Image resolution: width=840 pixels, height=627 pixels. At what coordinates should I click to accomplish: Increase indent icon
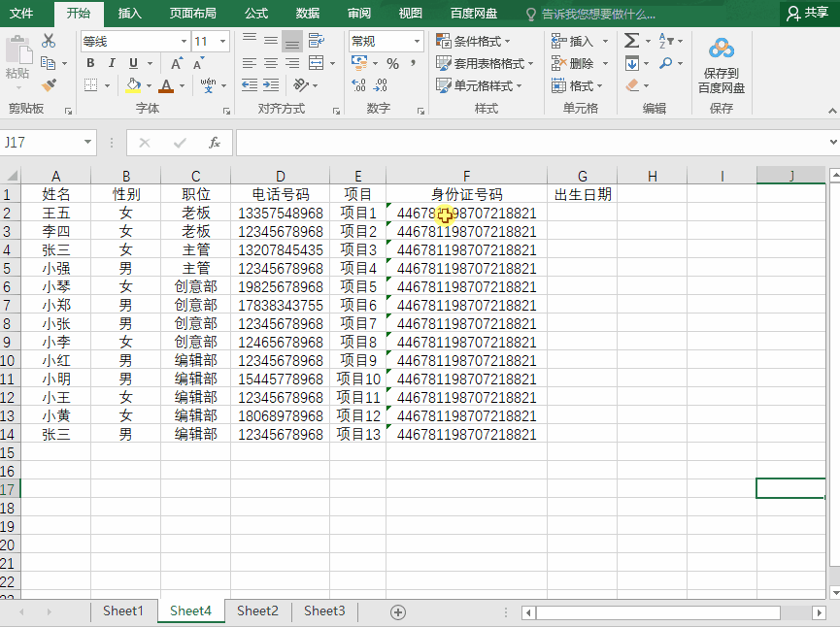(x=271, y=85)
